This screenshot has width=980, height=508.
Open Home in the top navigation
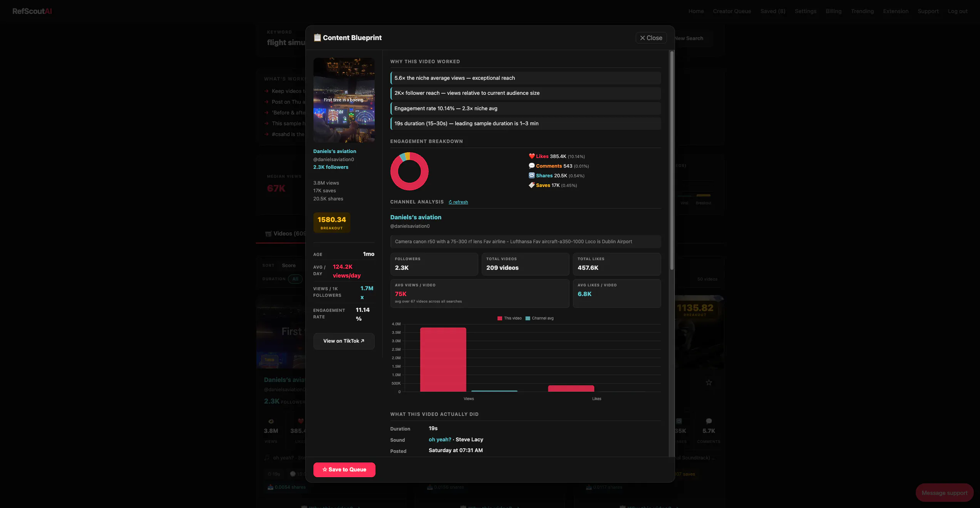click(696, 11)
